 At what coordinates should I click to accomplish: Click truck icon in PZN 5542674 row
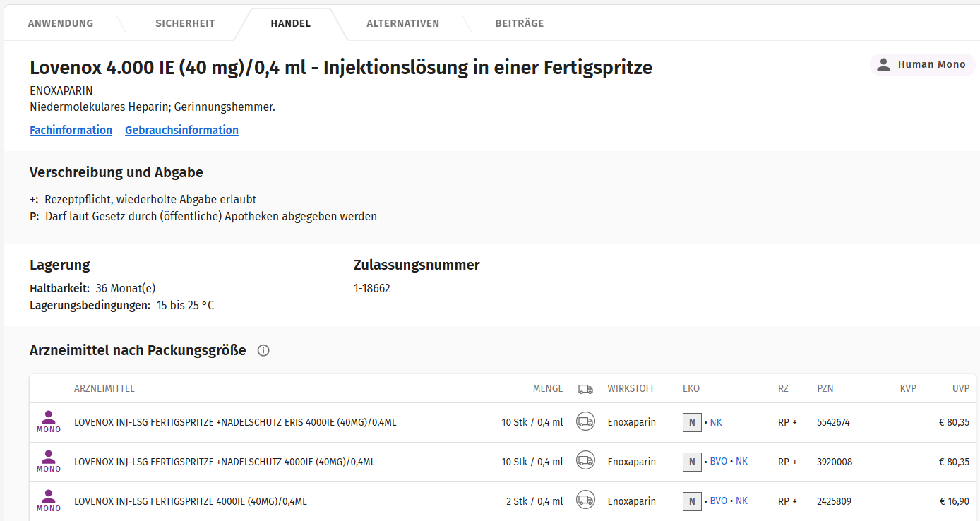[x=585, y=421]
